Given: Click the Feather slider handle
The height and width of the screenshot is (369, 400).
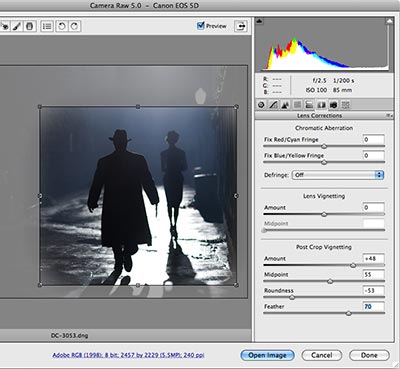Looking at the screenshot, I should click(348, 313).
